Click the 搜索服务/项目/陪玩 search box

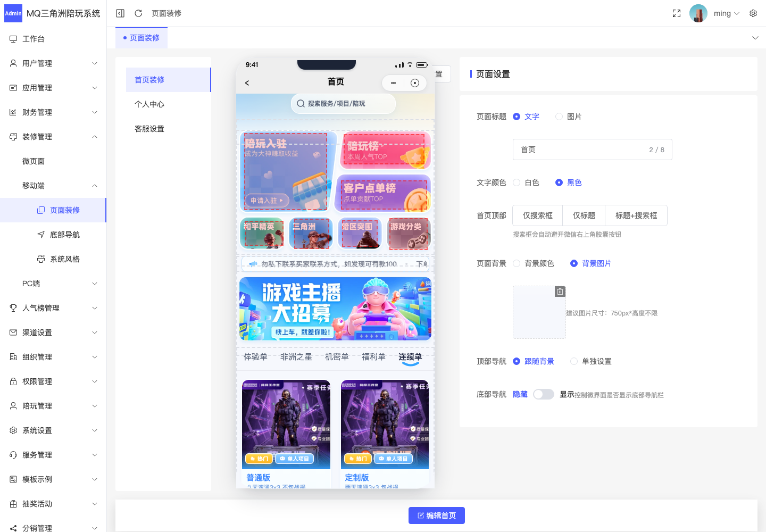click(343, 104)
